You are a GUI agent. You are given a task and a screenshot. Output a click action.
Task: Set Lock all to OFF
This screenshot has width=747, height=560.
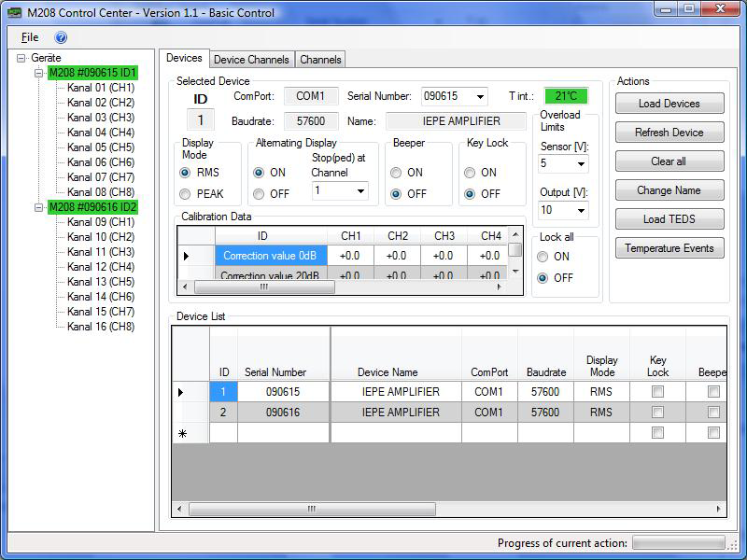pyautogui.click(x=543, y=278)
